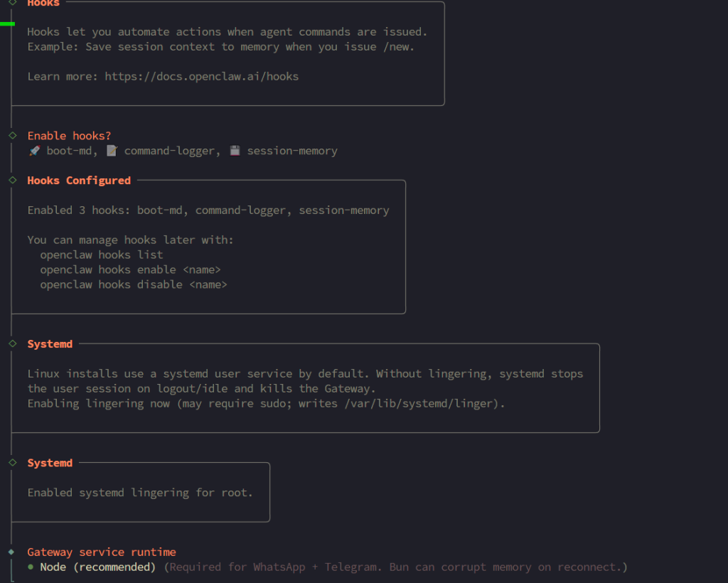Open the docs.openclaw.ai/hooks link
The height and width of the screenshot is (583, 728).
click(202, 77)
